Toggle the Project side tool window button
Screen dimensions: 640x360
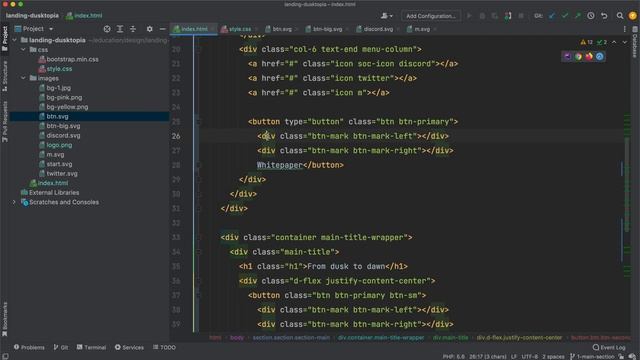click(x=5, y=38)
